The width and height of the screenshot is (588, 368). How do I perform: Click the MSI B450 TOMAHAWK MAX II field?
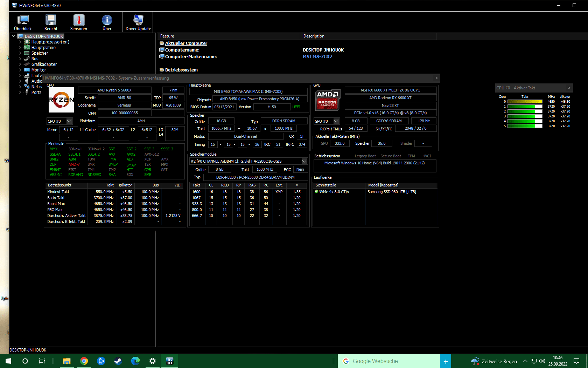tap(248, 92)
